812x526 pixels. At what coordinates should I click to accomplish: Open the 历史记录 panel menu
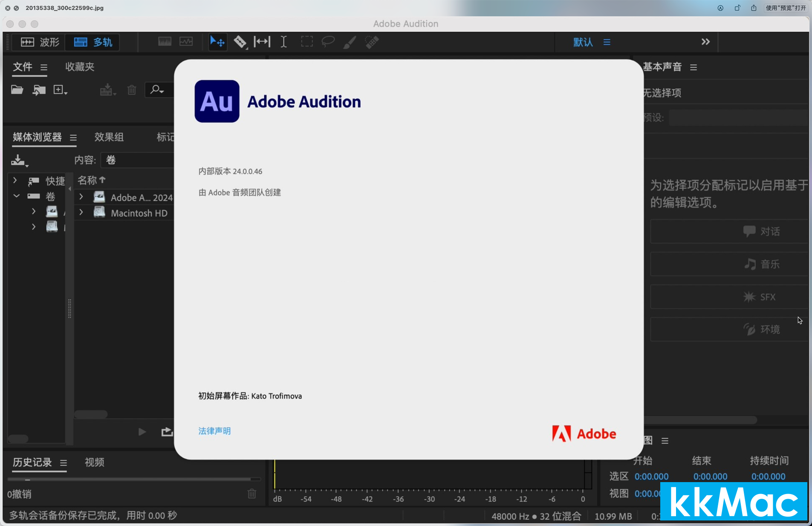coord(64,463)
